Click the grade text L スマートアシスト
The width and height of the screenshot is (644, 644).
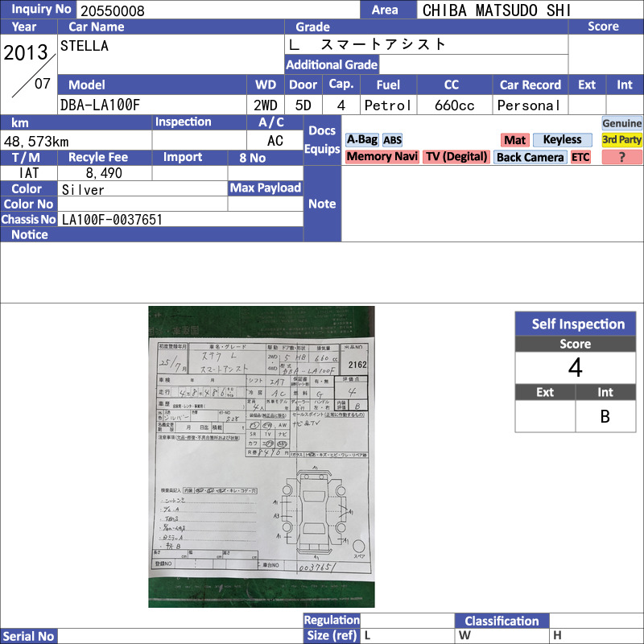click(366, 44)
